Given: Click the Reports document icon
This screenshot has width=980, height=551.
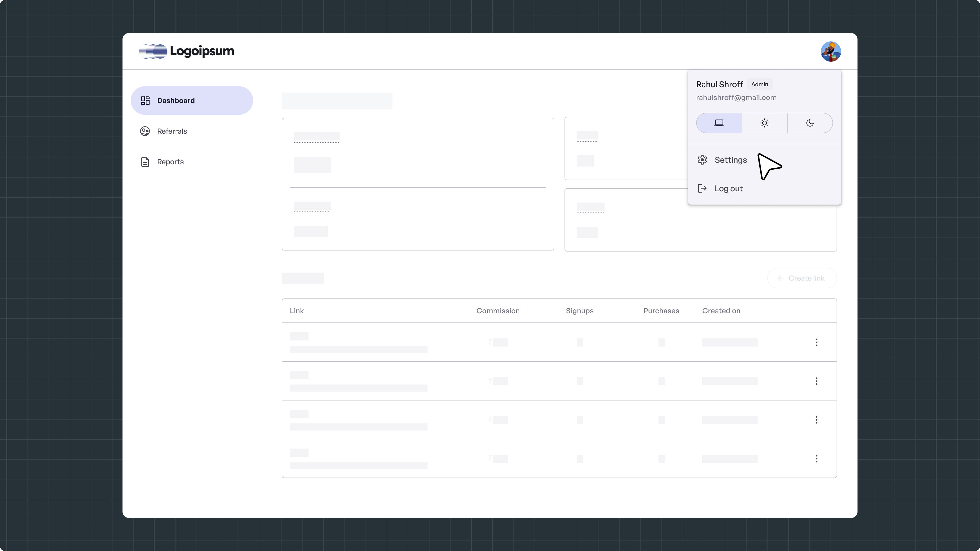Looking at the screenshot, I should 145,162.
